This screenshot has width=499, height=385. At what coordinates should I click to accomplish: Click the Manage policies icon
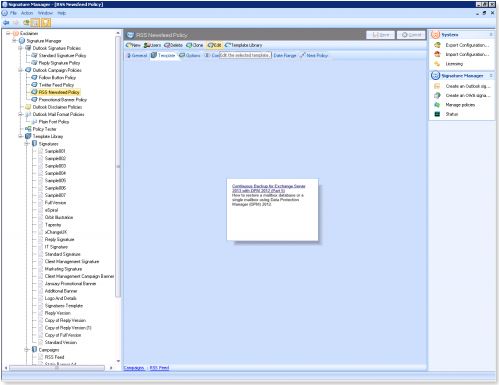click(x=437, y=105)
